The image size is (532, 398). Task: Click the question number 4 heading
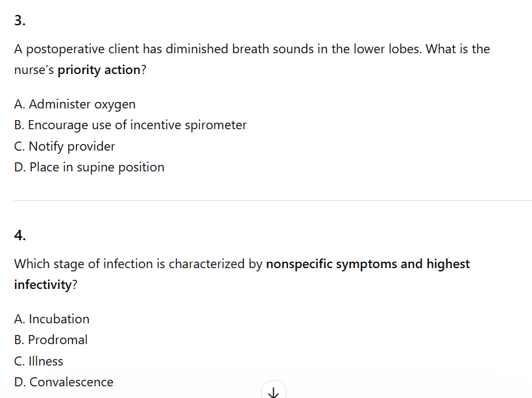[20, 236]
